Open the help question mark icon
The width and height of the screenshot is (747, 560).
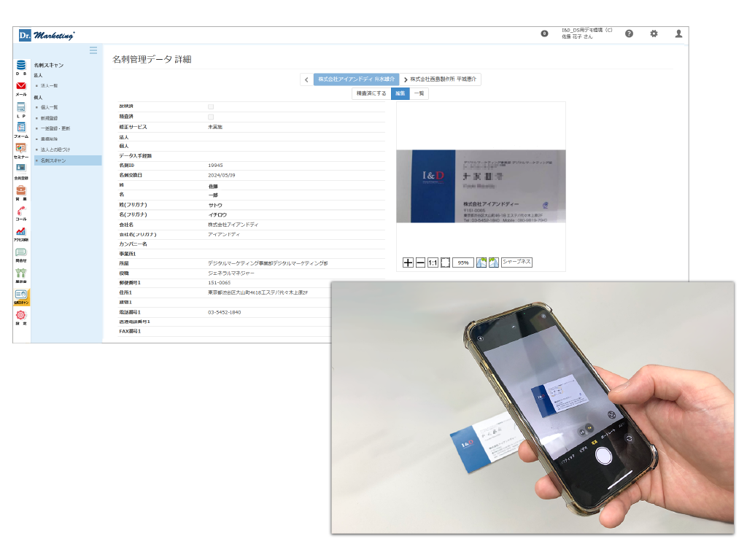coord(629,34)
